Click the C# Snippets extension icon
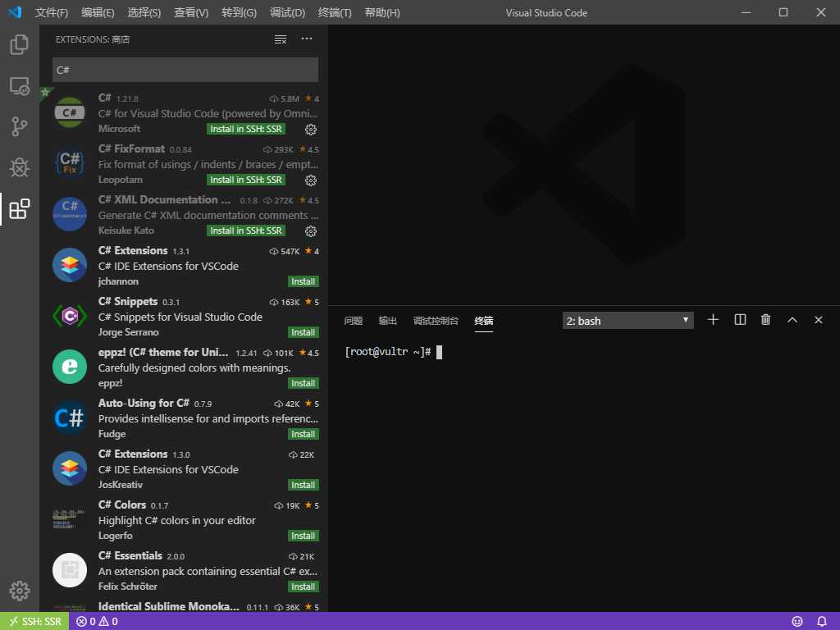The height and width of the screenshot is (630, 840). [70, 316]
